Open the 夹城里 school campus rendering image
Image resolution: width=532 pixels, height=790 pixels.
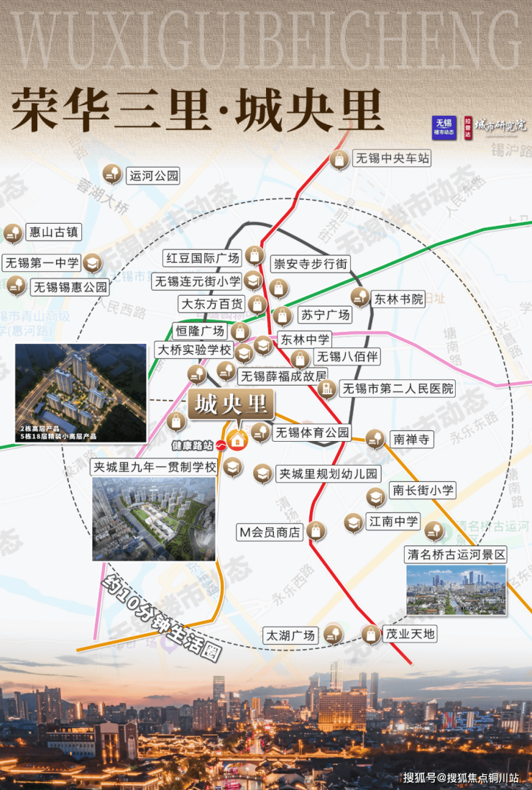click(x=154, y=519)
